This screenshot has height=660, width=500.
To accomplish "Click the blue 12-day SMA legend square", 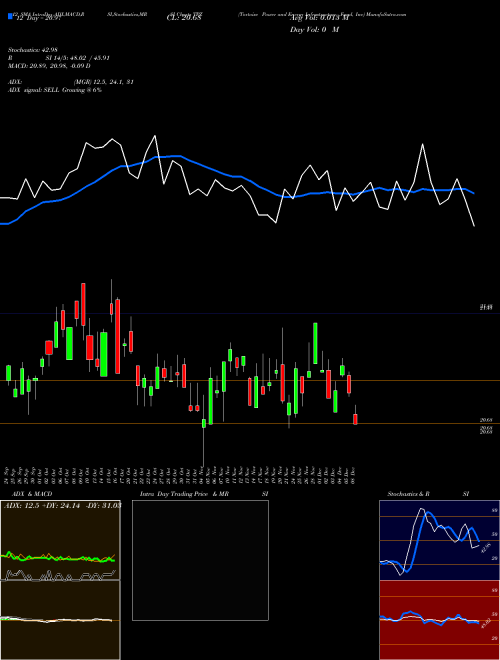I will point(11,17).
